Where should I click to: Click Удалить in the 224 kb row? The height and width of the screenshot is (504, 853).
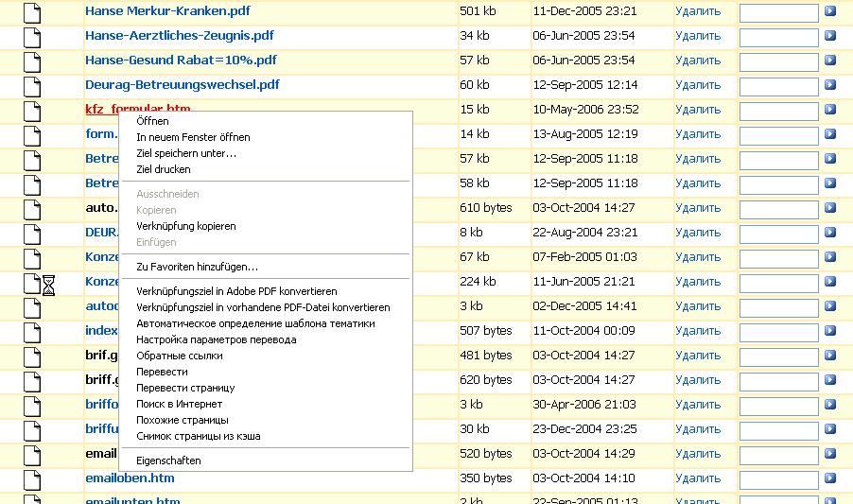coord(698,282)
